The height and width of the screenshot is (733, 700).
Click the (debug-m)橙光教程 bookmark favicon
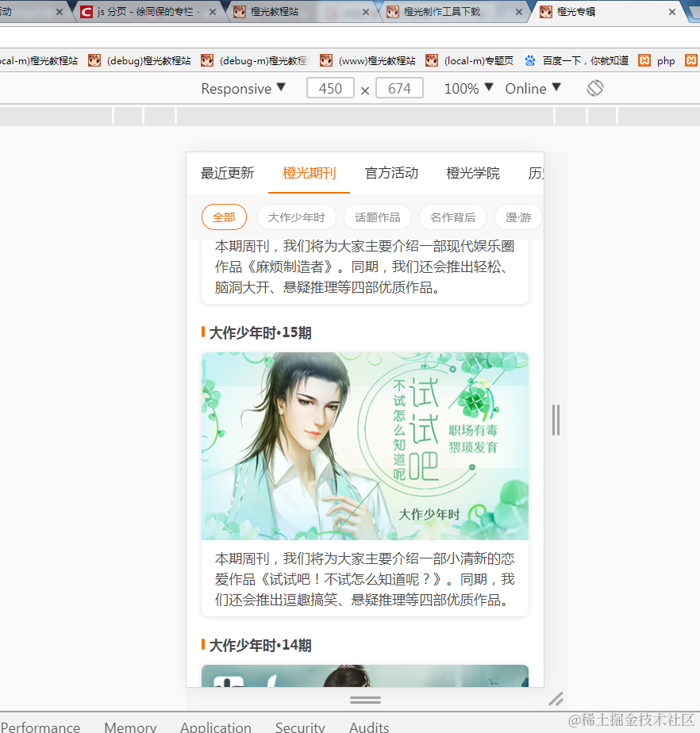207,60
